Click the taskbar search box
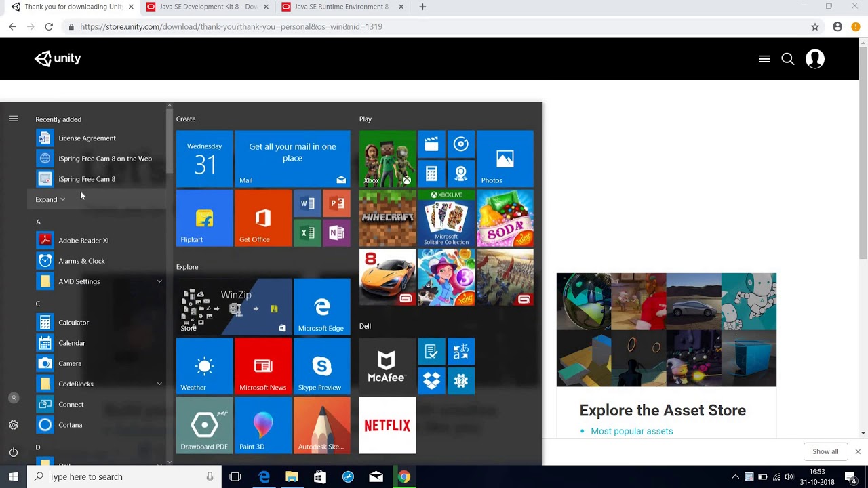 coord(125,476)
